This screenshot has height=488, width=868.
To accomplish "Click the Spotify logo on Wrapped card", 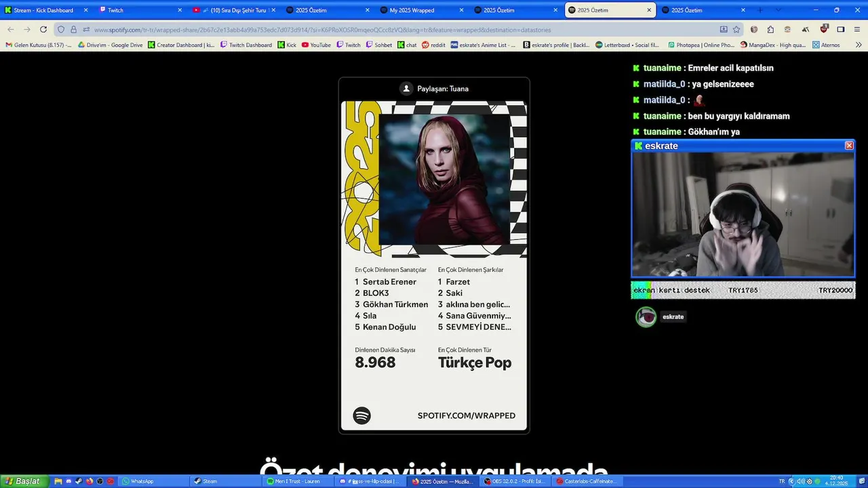I will point(362,415).
